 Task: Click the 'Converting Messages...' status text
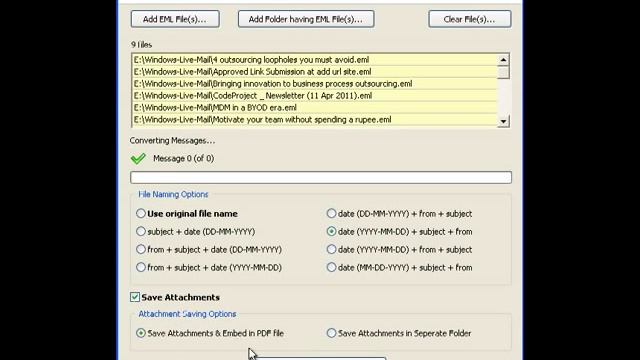coord(172,140)
